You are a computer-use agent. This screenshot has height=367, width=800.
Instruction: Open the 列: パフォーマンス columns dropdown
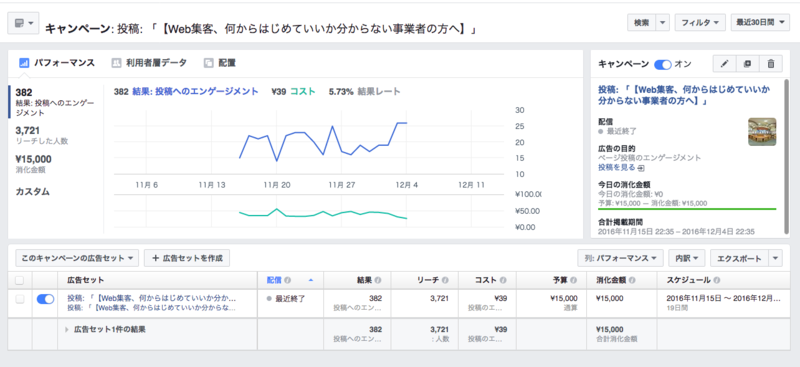point(620,258)
